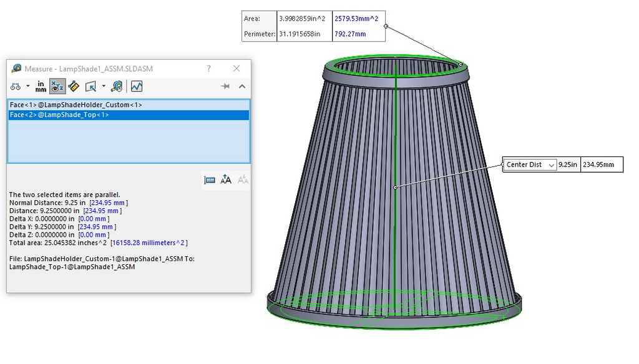Click File: LampShadeHolder_Custom-1 path line
Image resolution: width=639 pixels, height=364 pixels.
click(102, 259)
